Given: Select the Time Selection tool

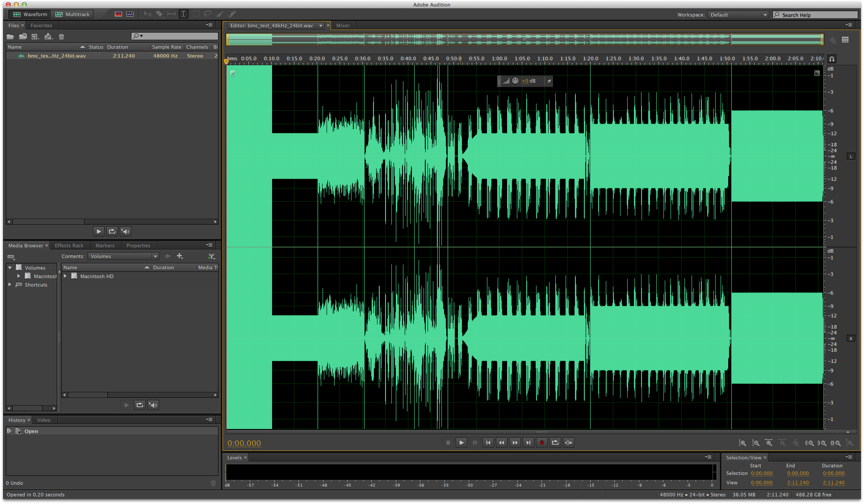Looking at the screenshot, I should point(183,14).
